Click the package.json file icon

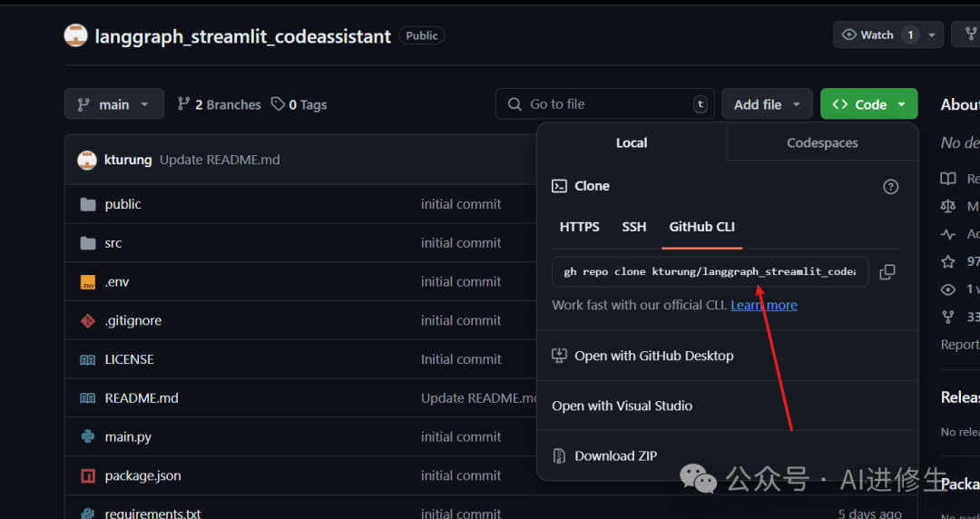88,475
